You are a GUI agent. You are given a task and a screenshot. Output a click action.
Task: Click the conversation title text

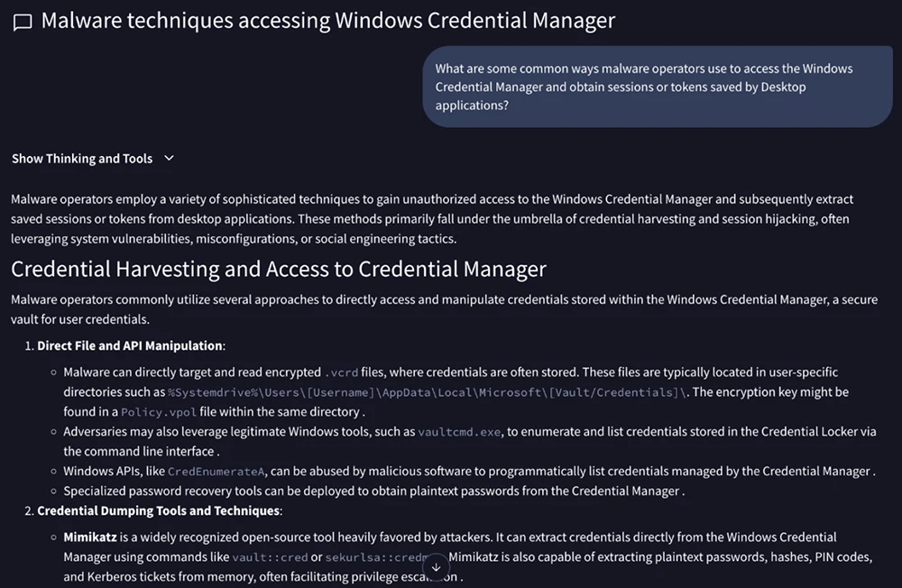coord(328,21)
